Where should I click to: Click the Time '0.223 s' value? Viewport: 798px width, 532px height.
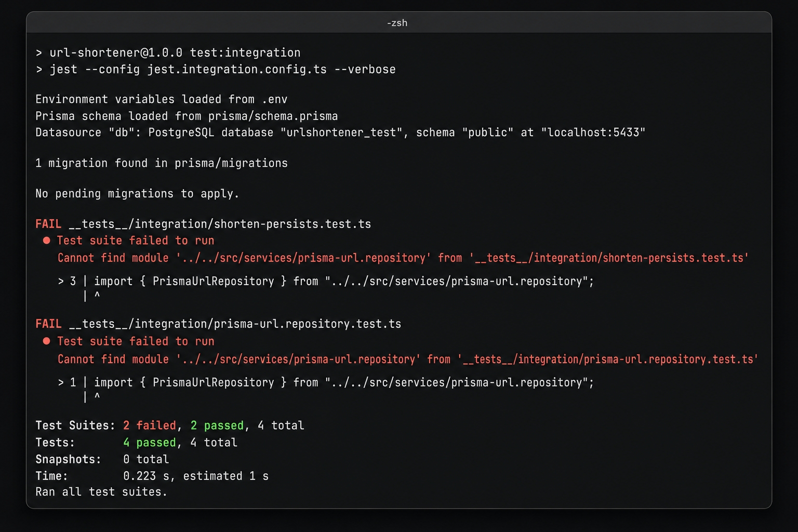(147, 476)
